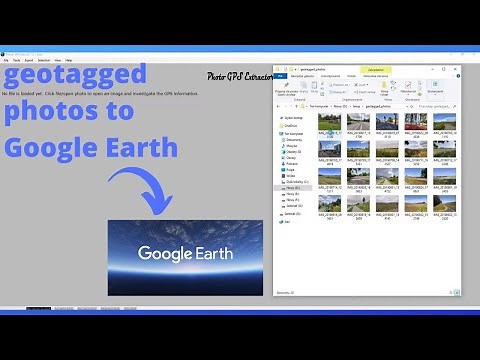480x360 pixels.
Task: Refresh the folder via address bar refresh icon
Action: coord(412,106)
